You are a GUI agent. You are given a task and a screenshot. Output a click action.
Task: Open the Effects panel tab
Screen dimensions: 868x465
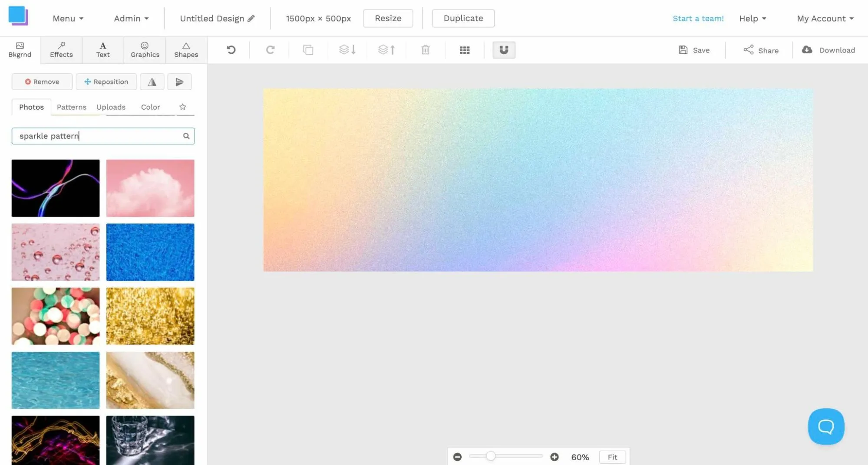click(61, 50)
